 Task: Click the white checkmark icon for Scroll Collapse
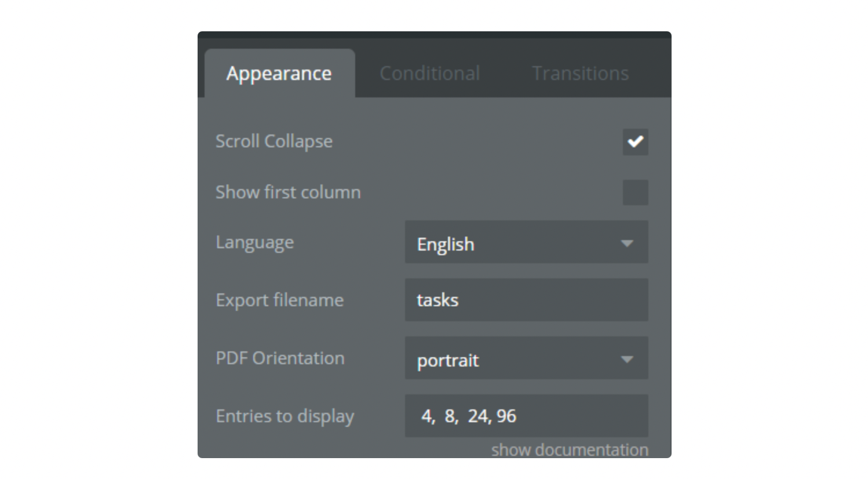[x=635, y=141]
